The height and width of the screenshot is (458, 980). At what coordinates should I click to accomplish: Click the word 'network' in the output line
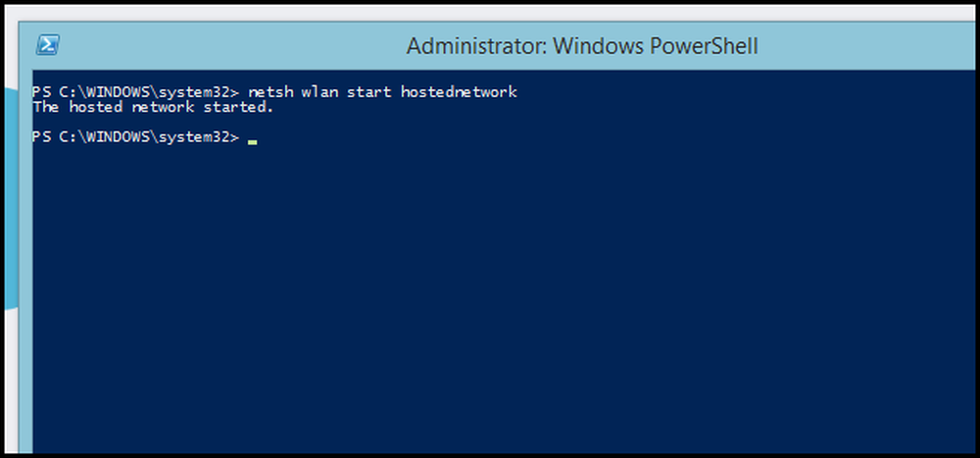coord(163,107)
